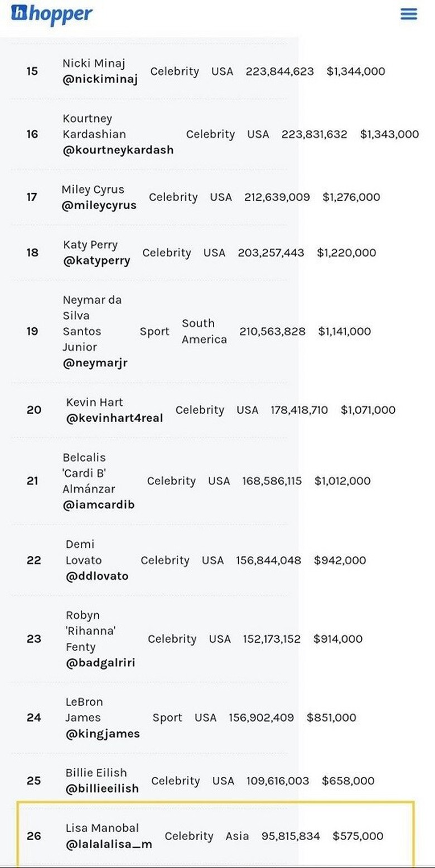
Task: Click the @mileycyrus handle
Action: click(x=99, y=205)
